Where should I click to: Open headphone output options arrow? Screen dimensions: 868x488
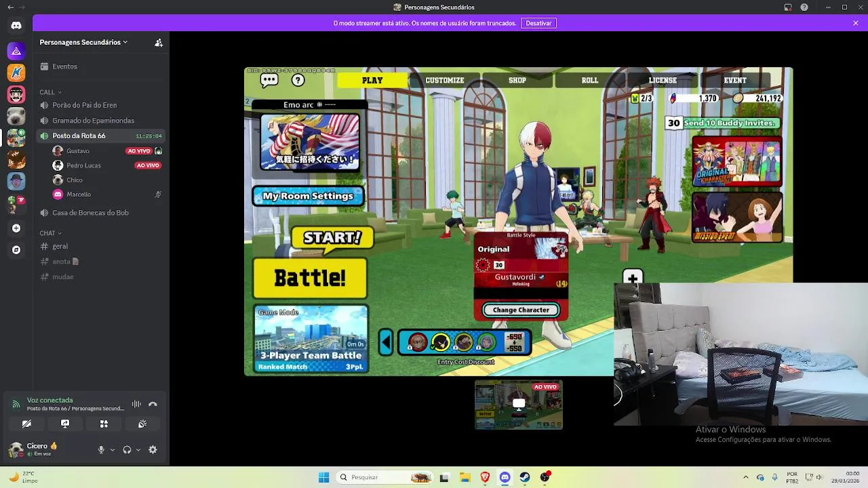138,449
